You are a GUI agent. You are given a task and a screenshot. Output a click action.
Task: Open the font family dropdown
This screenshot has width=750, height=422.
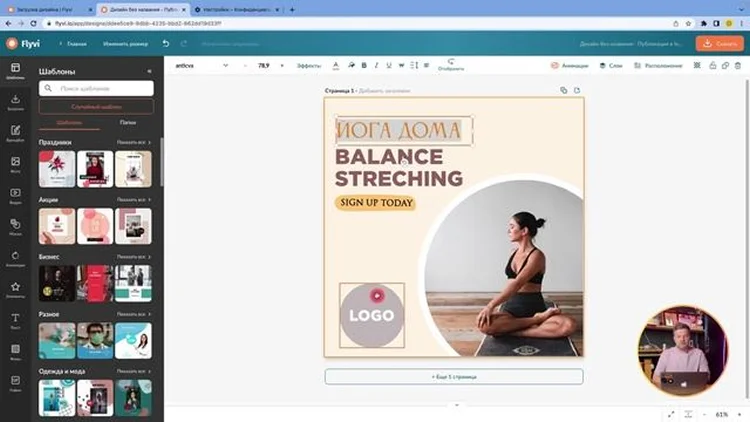[x=201, y=66]
